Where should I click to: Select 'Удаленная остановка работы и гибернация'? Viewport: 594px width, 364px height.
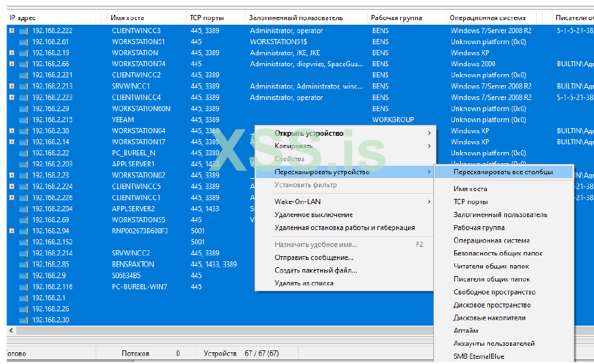tap(345, 227)
